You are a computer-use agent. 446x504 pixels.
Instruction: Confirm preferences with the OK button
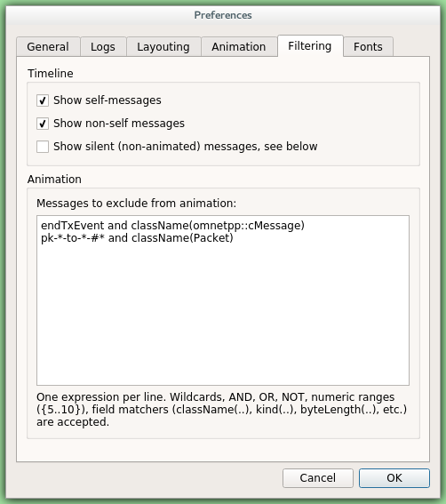[x=394, y=478]
